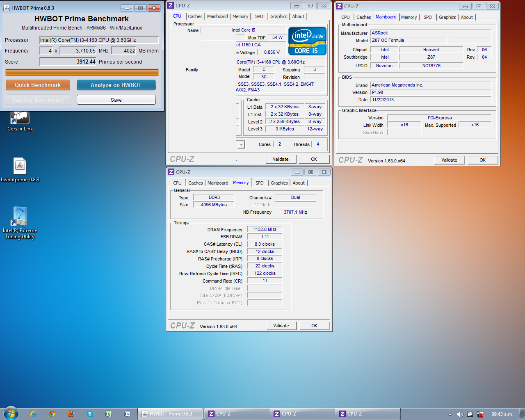This screenshot has width=525, height=420.
Task: Open Graphics tab in the CPU-Z Mainboard window
Action: click(x=447, y=17)
